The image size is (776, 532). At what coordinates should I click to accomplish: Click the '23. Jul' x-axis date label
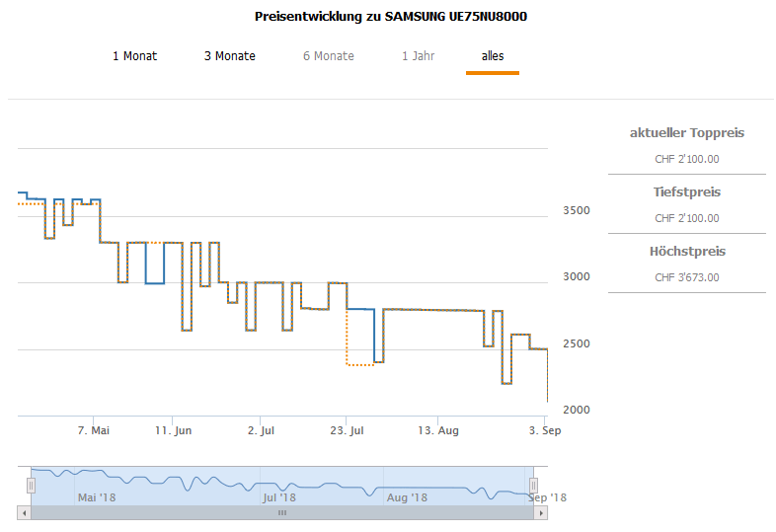[346, 430]
